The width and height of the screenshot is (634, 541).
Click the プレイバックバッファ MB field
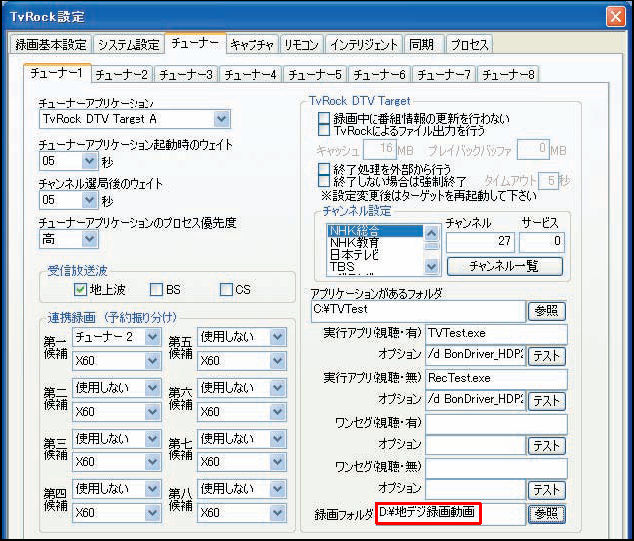coord(533,149)
